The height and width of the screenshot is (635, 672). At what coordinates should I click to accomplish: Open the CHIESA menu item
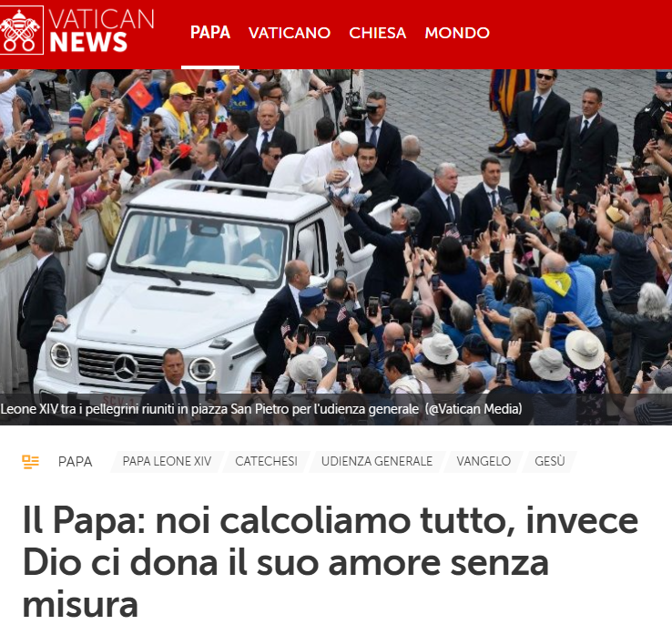(377, 33)
